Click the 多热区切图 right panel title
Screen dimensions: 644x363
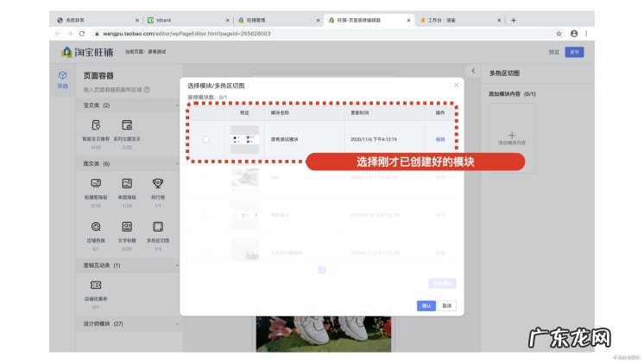pyautogui.click(x=504, y=73)
